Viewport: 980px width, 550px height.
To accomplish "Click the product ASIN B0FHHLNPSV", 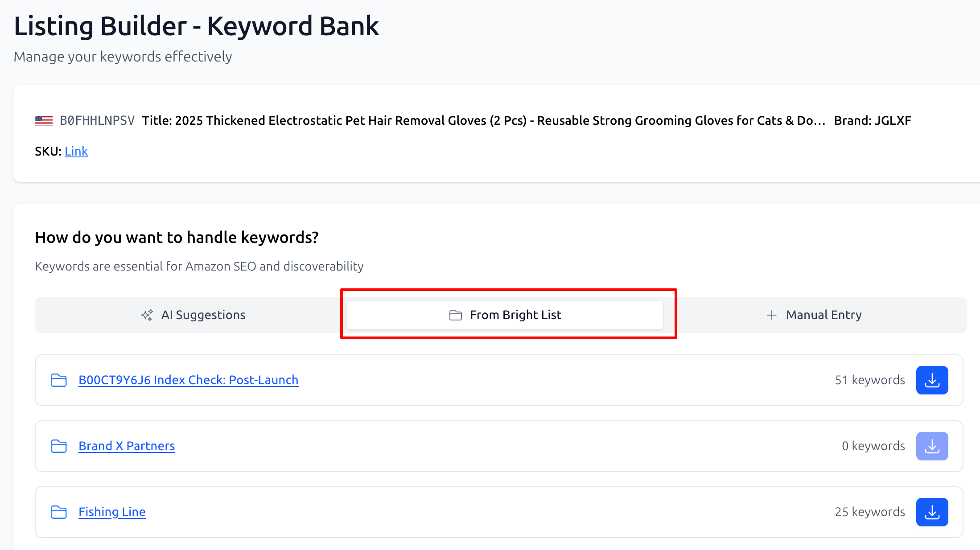I will tap(97, 120).
